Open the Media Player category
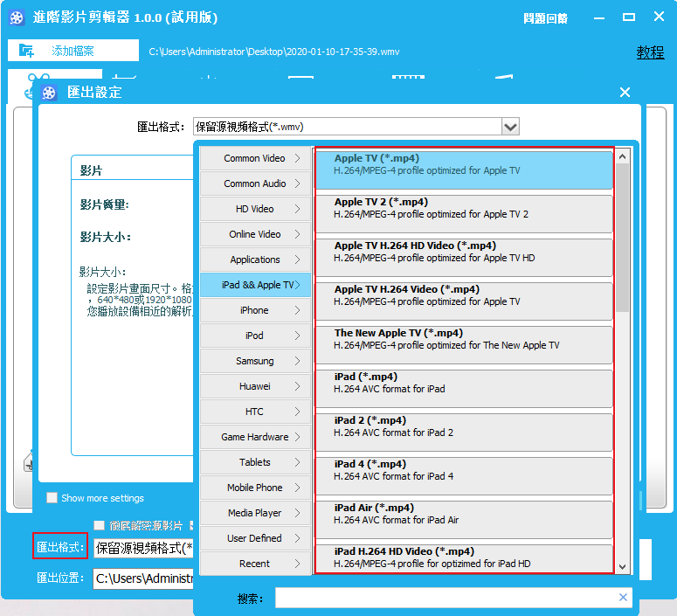This screenshot has width=677, height=616. pos(255,513)
